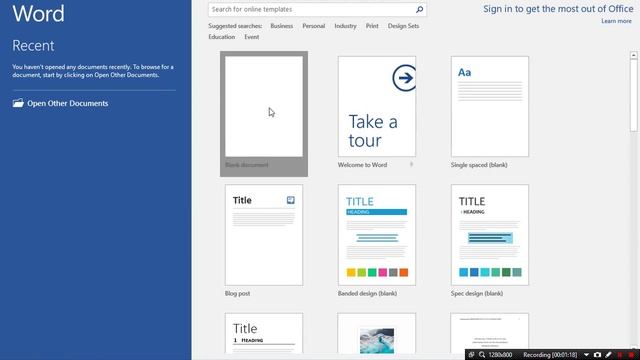Screen dimensions: 640x360
Task: Click the pen draw icon in recorder bar
Action: (608, 355)
